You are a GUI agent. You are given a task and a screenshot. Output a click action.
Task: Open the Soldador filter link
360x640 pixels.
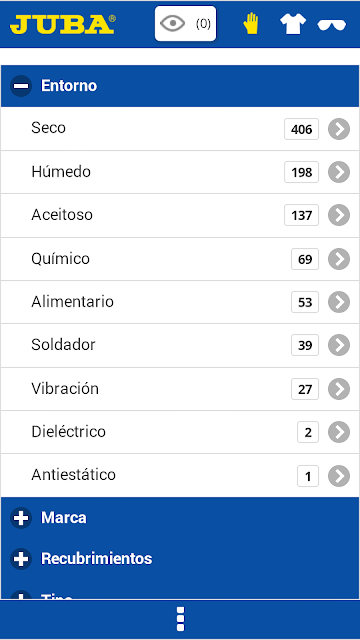coord(180,345)
